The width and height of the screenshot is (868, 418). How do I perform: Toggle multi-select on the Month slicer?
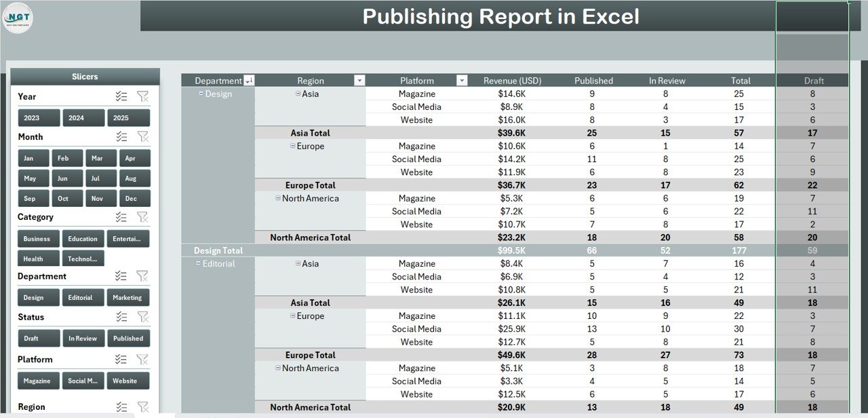point(121,136)
